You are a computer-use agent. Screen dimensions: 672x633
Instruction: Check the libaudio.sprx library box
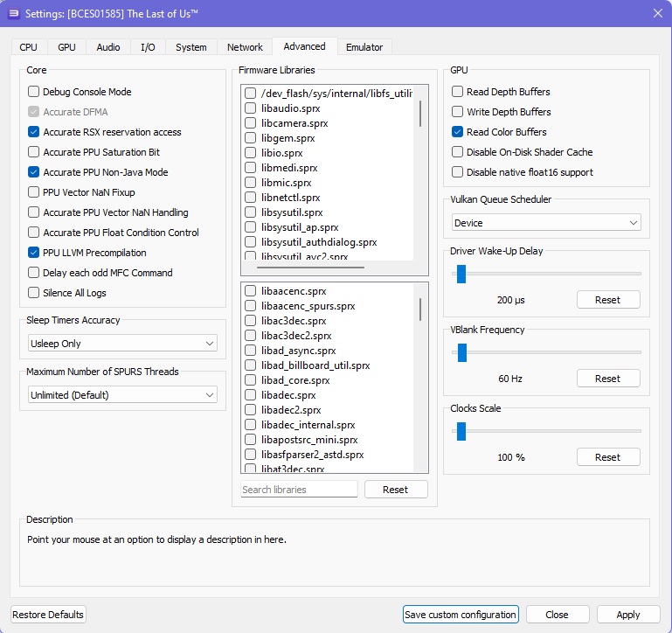(x=251, y=108)
